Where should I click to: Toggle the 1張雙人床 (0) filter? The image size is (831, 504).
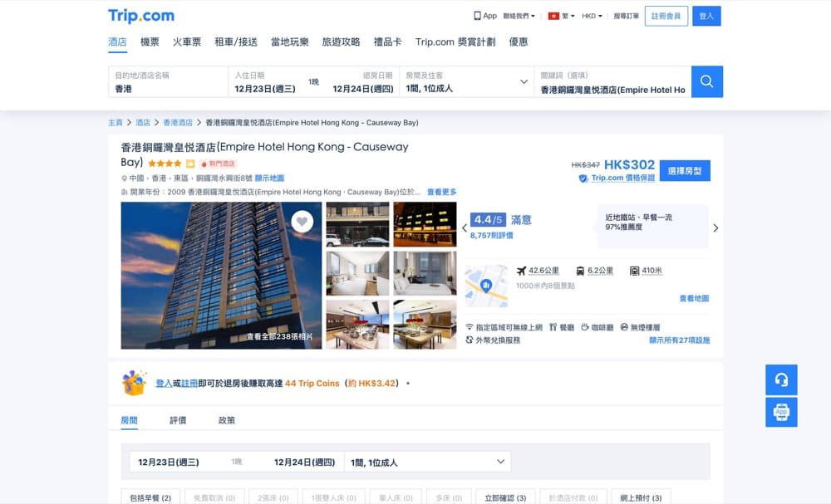click(333, 497)
